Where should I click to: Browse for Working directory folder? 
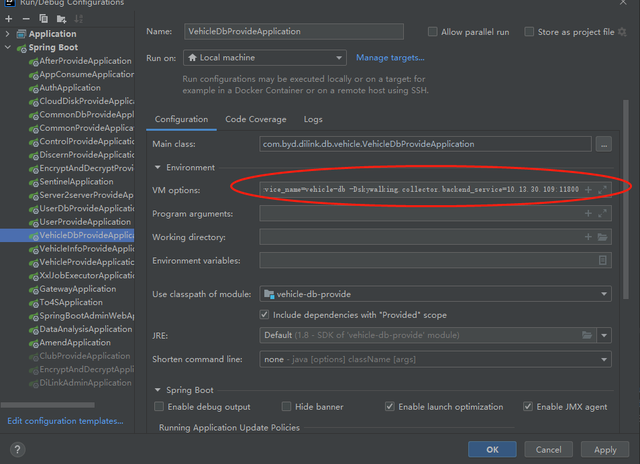point(602,237)
